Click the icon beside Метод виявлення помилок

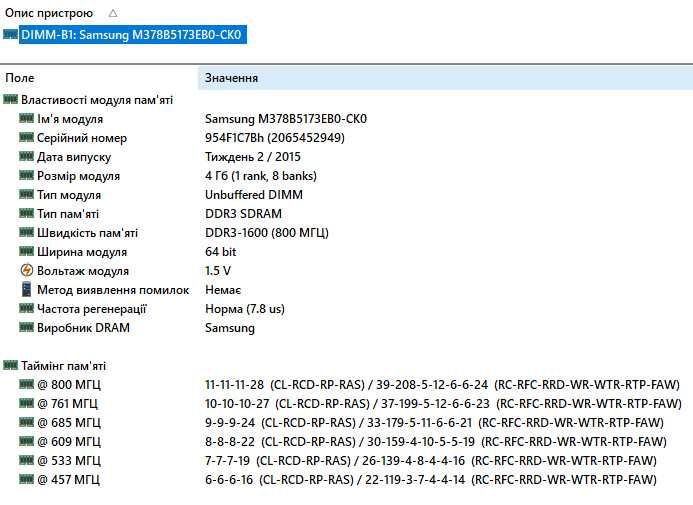pos(27,289)
